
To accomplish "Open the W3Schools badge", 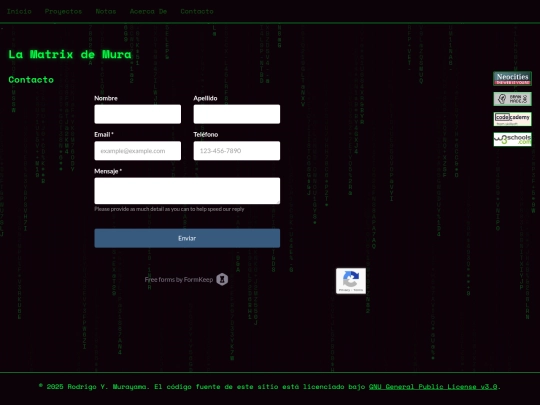I will tap(512, 139).
